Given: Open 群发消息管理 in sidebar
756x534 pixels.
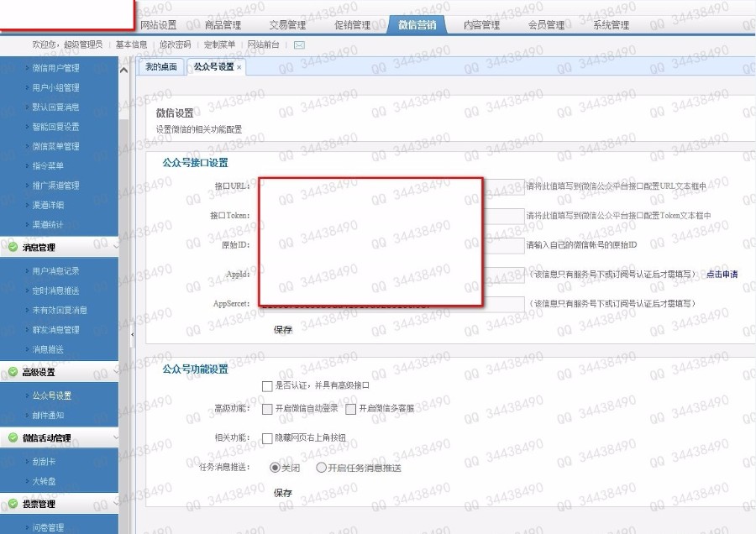Looking at the screenshot, I should pyautogui.click(x=55, y=330).
